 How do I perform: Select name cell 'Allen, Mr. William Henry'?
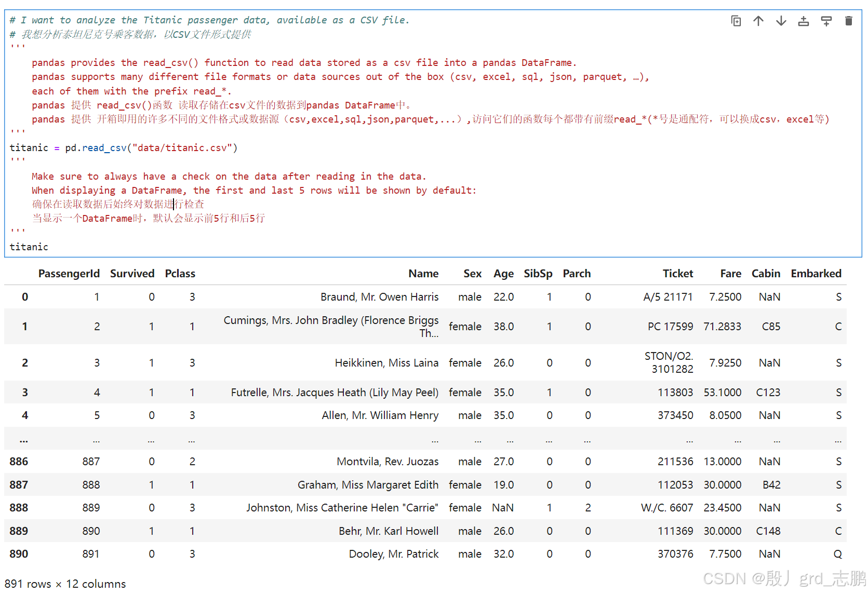click(x=380, y=415)
